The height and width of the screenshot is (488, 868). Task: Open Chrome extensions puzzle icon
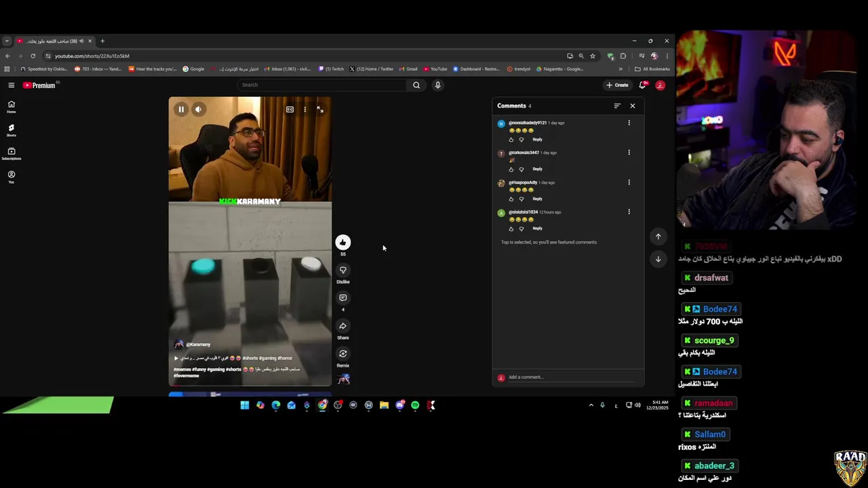click(x=623, y=56)
